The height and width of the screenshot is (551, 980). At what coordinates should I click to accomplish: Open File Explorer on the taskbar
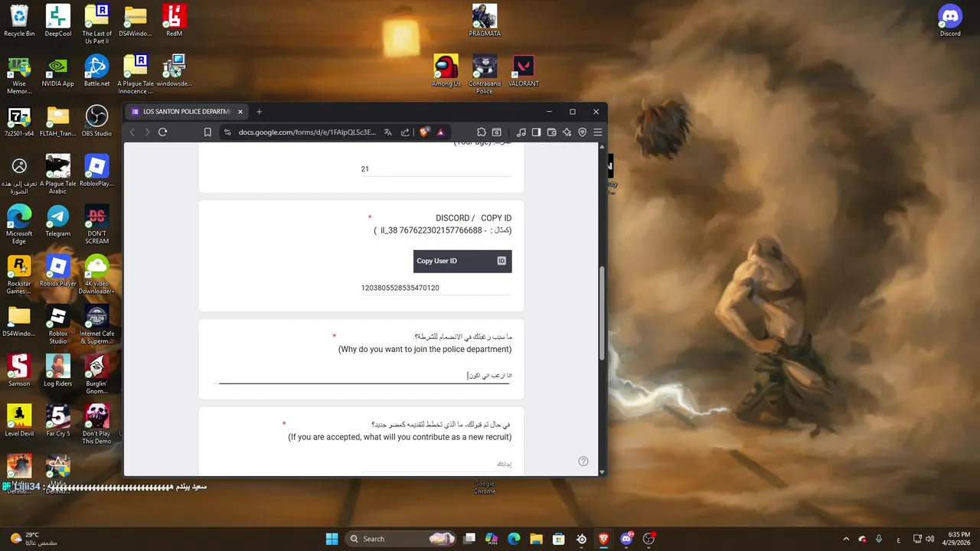click(x=536, y=539)
